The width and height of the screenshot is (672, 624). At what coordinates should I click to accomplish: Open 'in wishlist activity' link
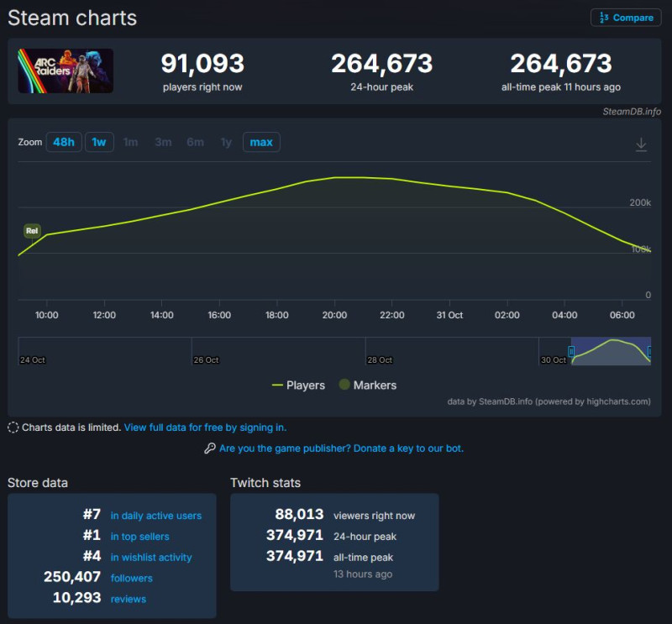point(151,557)
